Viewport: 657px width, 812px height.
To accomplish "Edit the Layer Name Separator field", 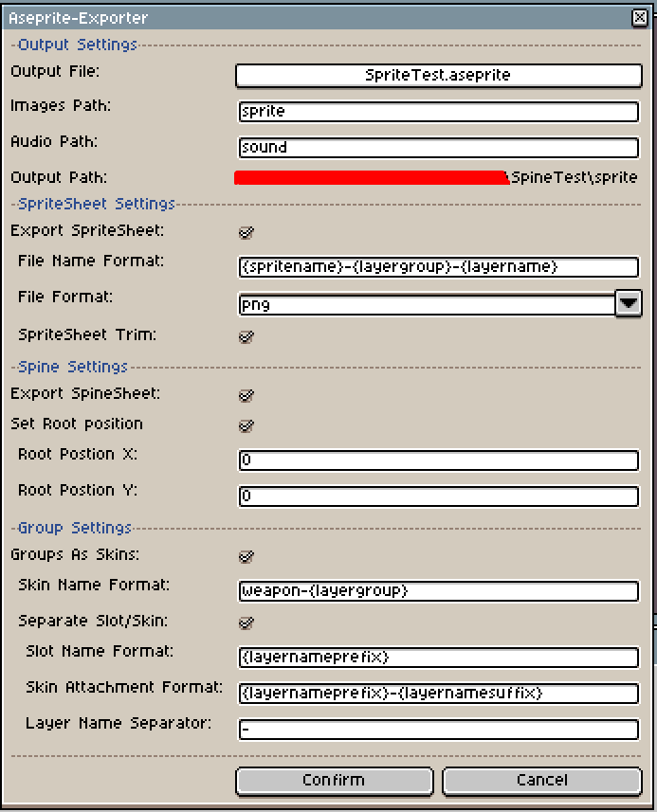I will coord(438,730).
